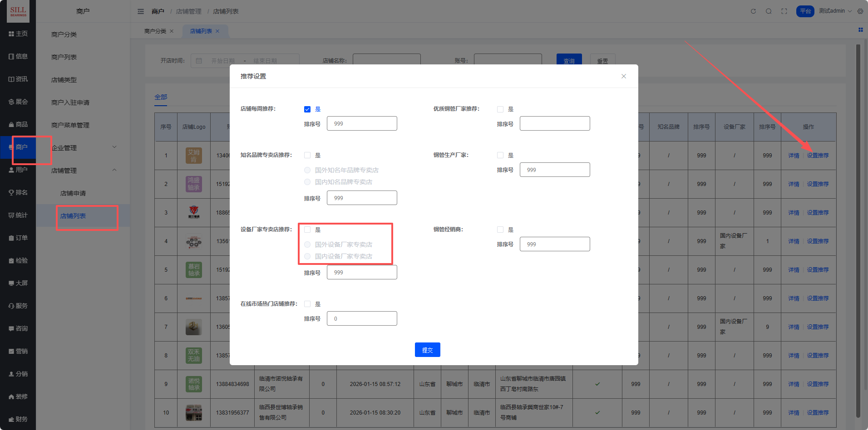Open 主页 in the left icon sidebar
This screenshot has width=868, height=430.
click(x=18, y=34)
